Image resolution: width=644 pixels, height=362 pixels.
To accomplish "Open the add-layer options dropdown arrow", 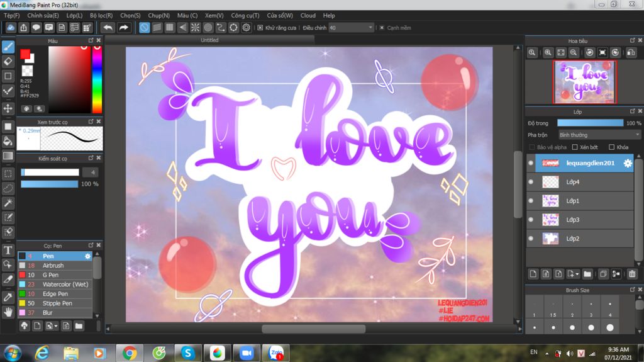I will (x=577, y=274).
